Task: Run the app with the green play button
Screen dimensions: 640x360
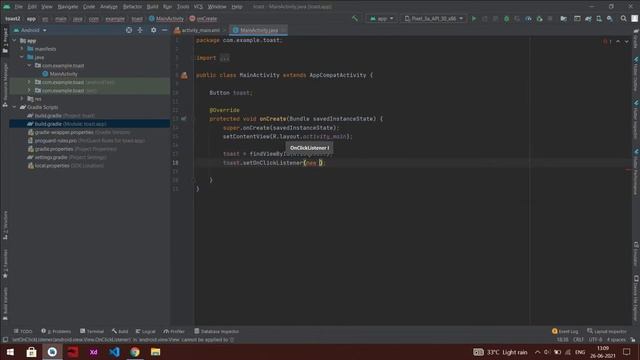Action: click(x=473, y=18)
